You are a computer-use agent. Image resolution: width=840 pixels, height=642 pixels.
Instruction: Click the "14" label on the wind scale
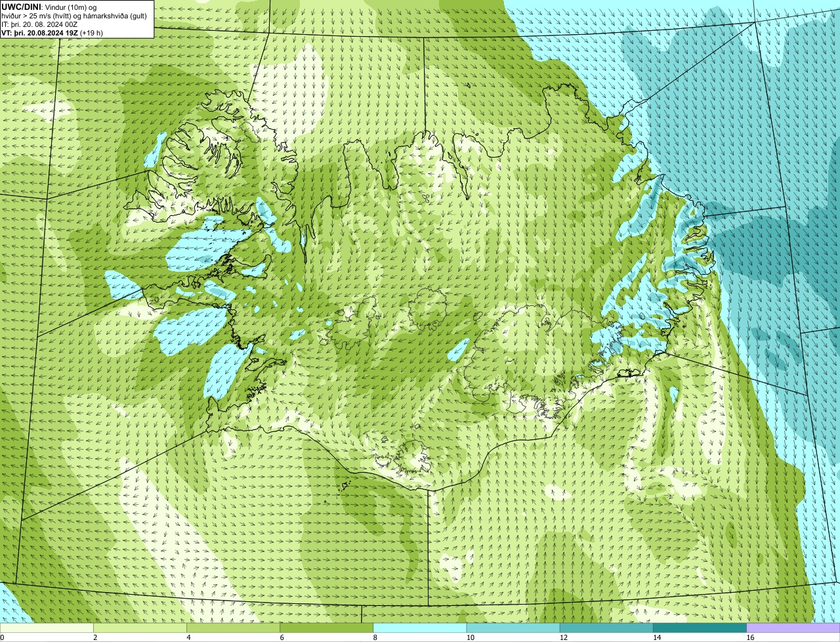click(657, 637)
